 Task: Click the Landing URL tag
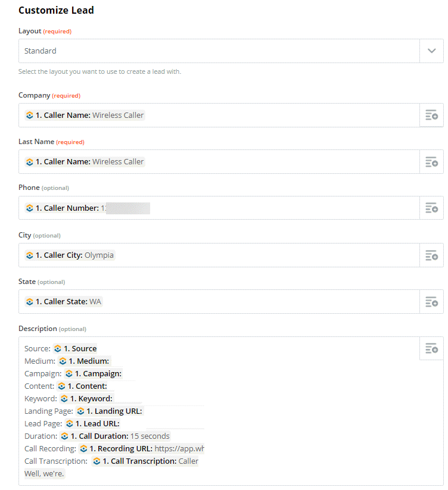pos(110,411)
